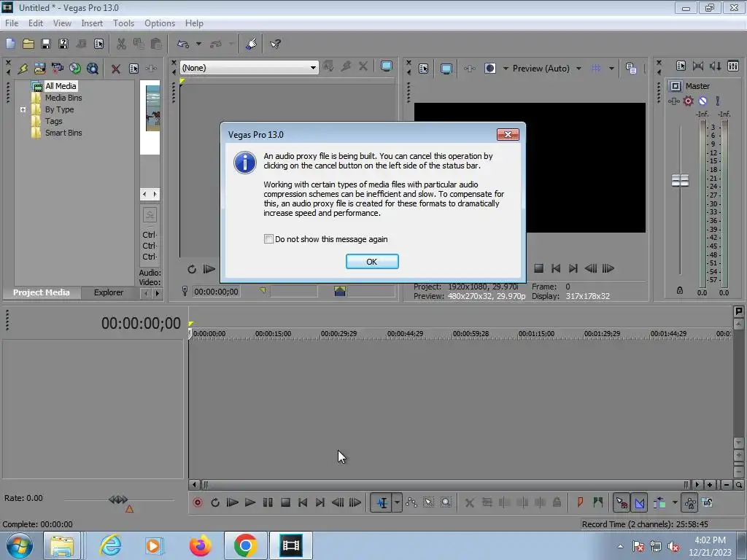Open the Edit Tool selector dropdown arrow
The width and height of the screenshot is (747, 560).
pos(397,502)
